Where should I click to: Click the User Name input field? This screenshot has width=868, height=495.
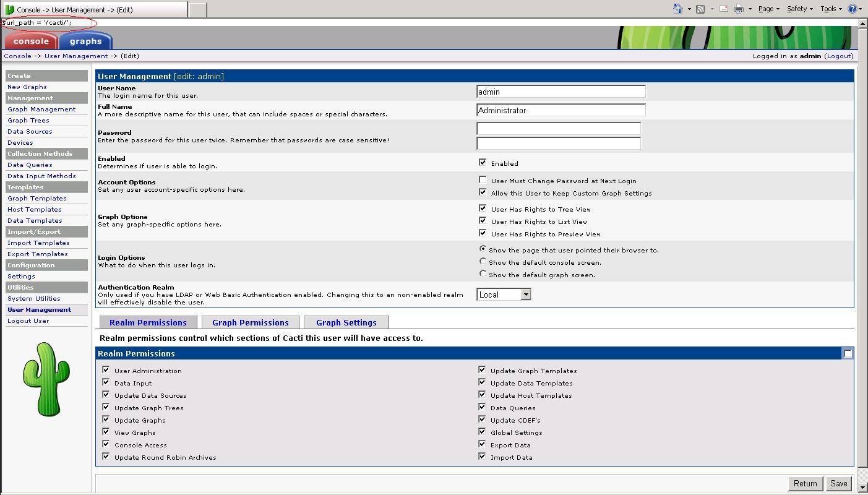point(561,92)
